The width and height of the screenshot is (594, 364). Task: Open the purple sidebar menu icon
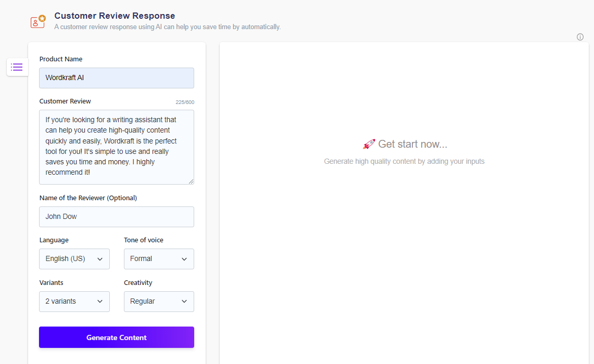[x=17, y=67]
